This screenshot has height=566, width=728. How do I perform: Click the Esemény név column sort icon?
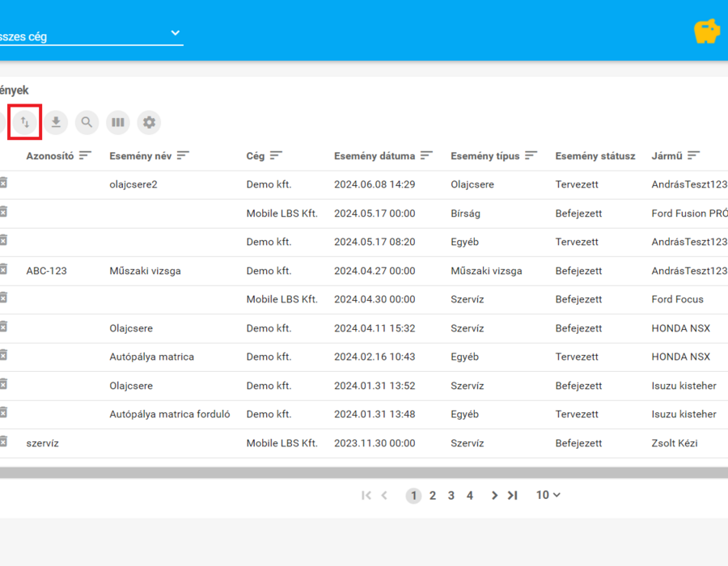pos(183,155)
